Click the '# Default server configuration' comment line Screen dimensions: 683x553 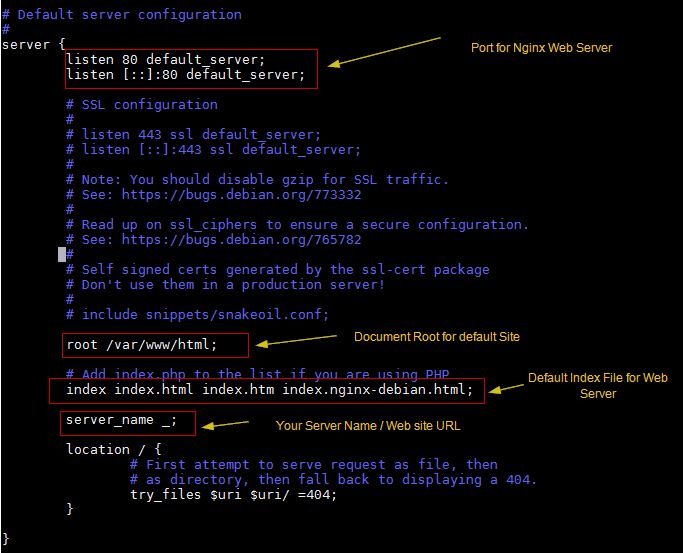tap(122, 15)
